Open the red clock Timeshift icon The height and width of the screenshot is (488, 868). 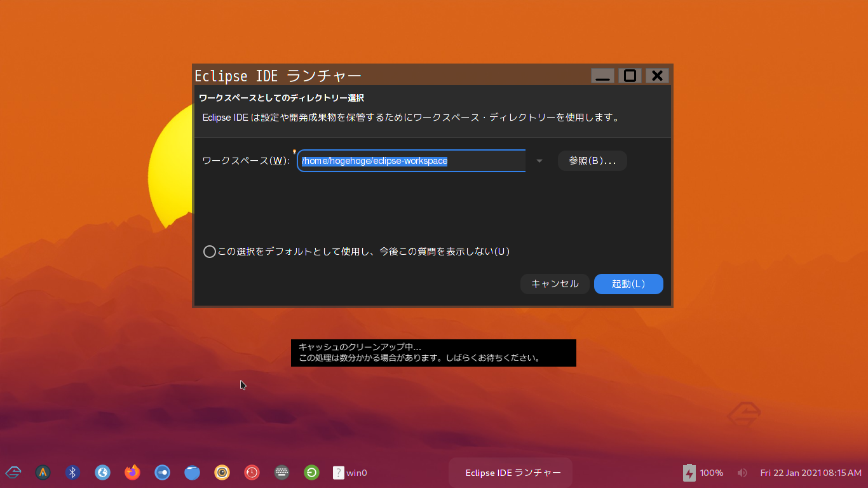pos(252,472)
